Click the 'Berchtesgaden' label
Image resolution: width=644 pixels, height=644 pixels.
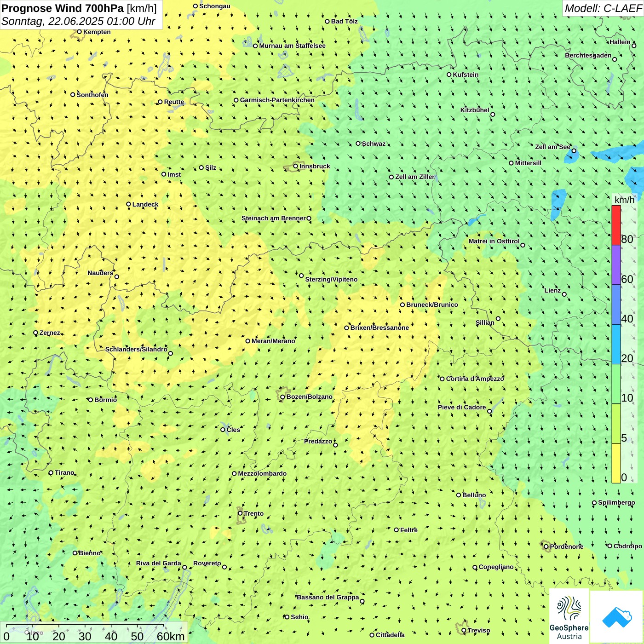coord(588,55)
